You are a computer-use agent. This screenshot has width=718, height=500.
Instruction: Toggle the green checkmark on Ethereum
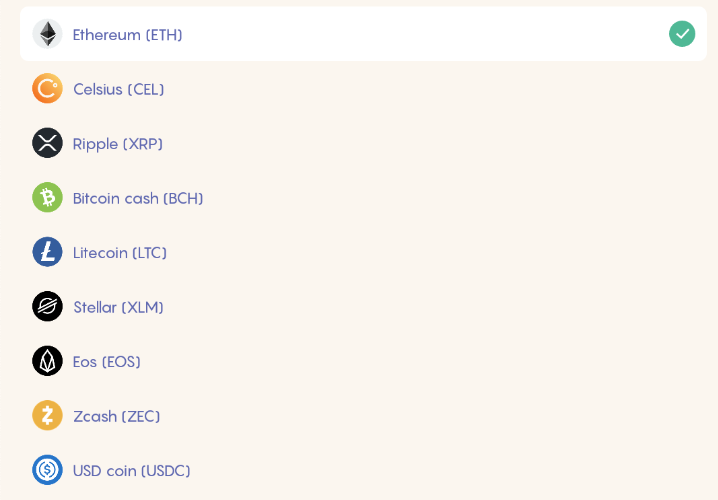(682, 34)
